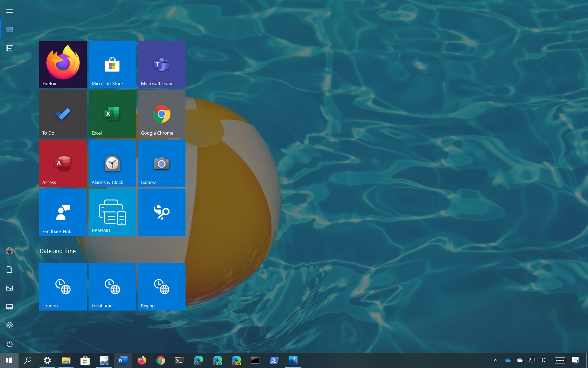This screenshot has height=368, width=588.
Task: Open the Local time tile
Action: (112, 287)
